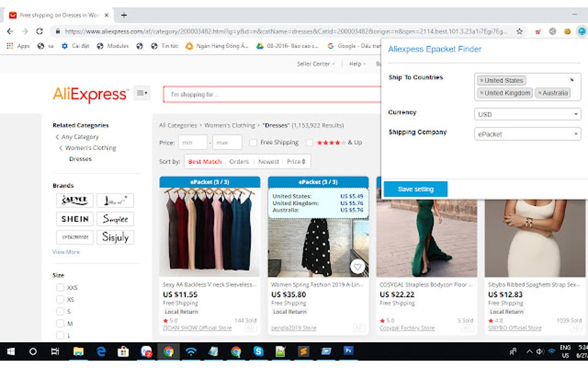Reload the page with the refresh icon
This screenshot has width=588, height=368.
point(39,32)
